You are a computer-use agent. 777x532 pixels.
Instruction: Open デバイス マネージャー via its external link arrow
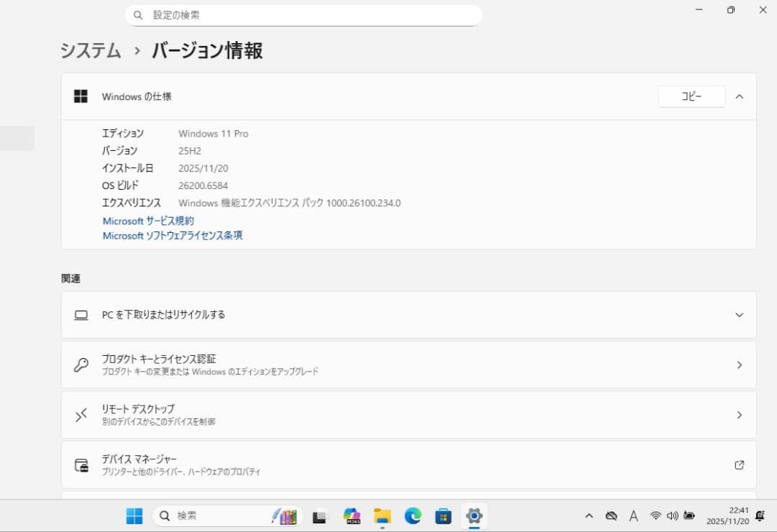(x=739, y=465)
